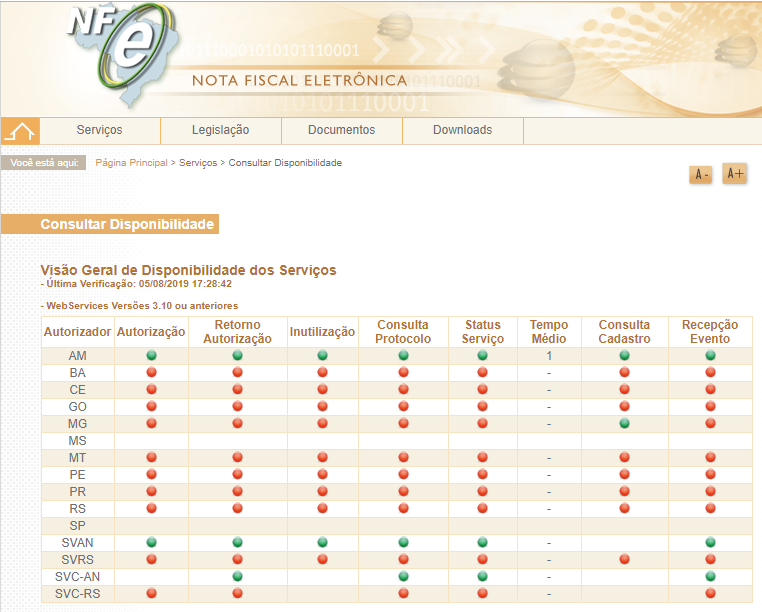Click red Inutilização dot for MG
762x612 pixels.
323,423
